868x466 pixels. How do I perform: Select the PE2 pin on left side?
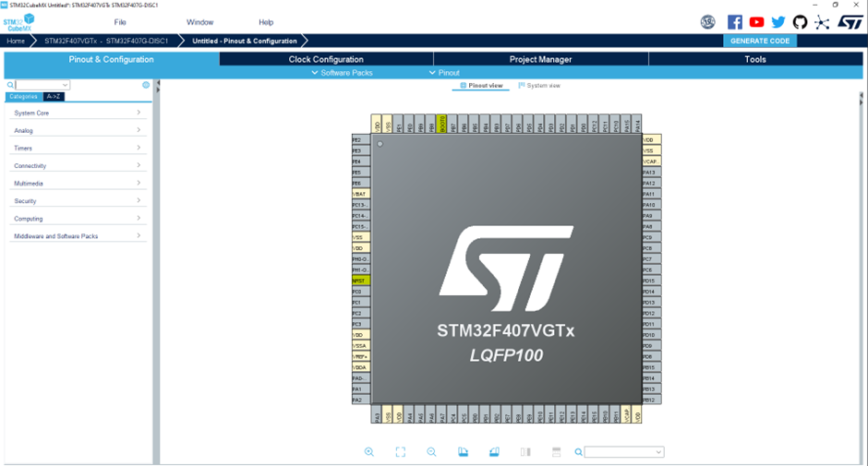point(360,140)
